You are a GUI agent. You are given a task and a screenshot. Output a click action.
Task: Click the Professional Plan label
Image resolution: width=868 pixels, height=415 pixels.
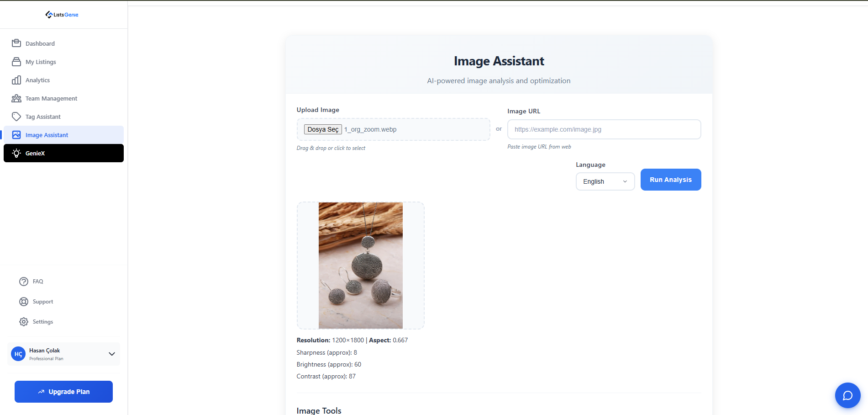click(x=46, y=359)
